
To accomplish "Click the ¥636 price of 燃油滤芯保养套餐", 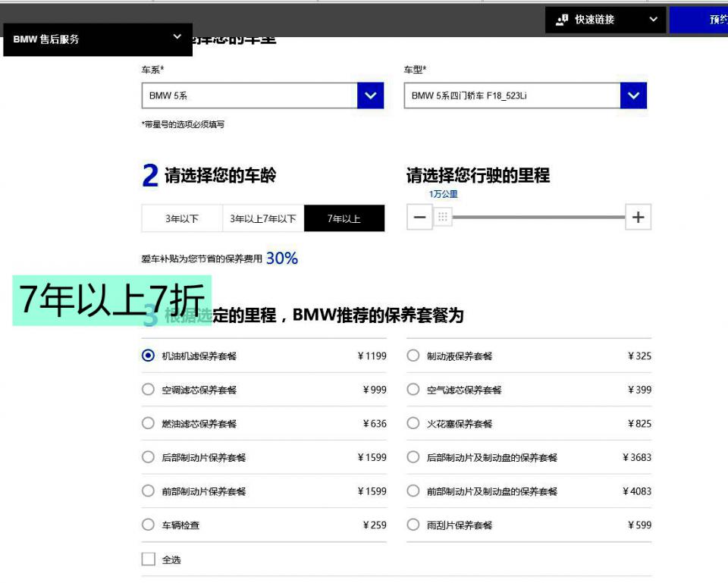I will point(375,424).
